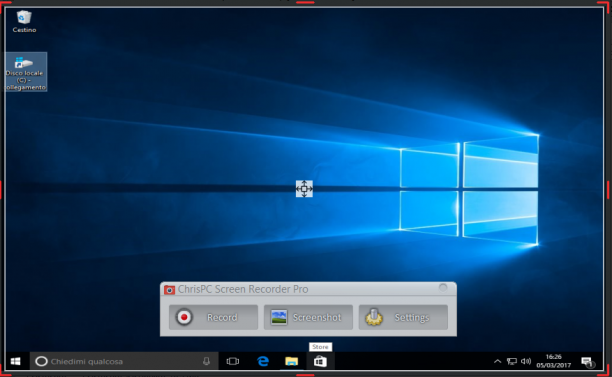
Task: Select the Cestino recycle bin icon
Action: coord(24,21)
